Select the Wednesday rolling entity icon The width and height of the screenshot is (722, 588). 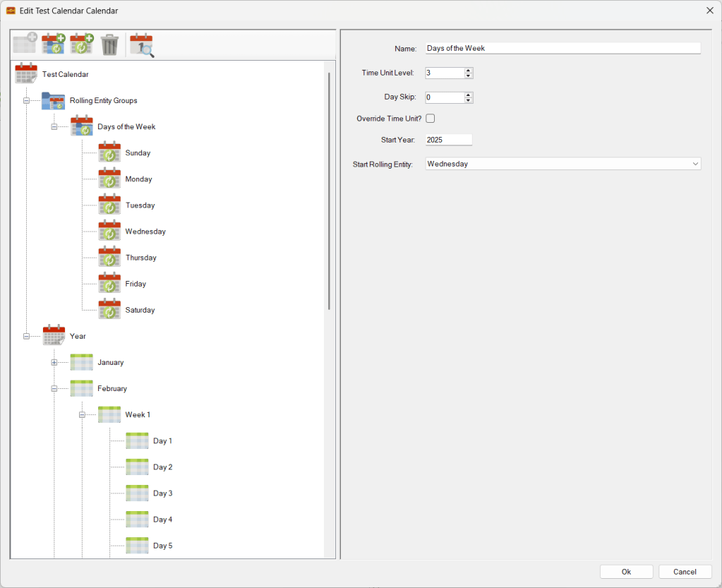point(109,232)
